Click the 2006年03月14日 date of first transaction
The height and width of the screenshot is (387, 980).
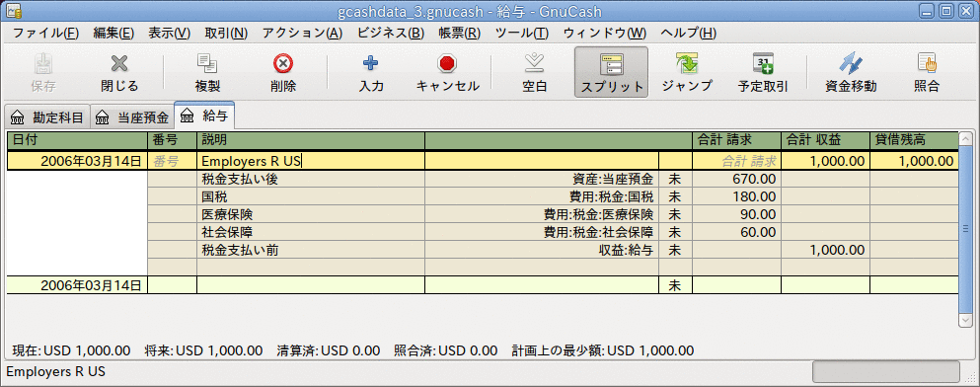78,161
